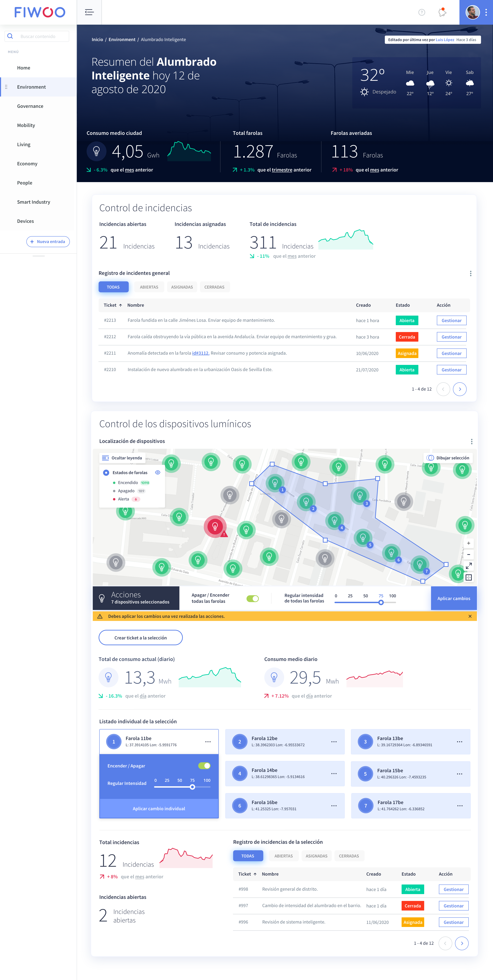Click the red alert streetlight marker
This screenshot has width=493, height=980.
[x=215, y=526]
